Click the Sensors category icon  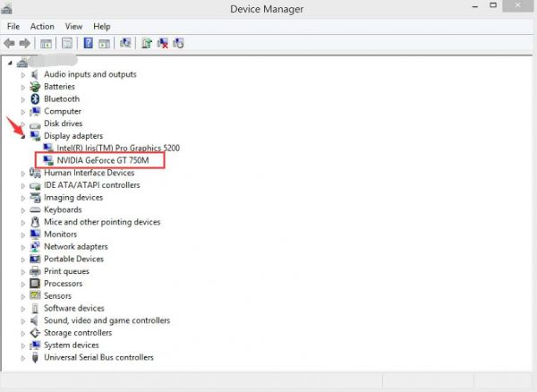[35, 295]
